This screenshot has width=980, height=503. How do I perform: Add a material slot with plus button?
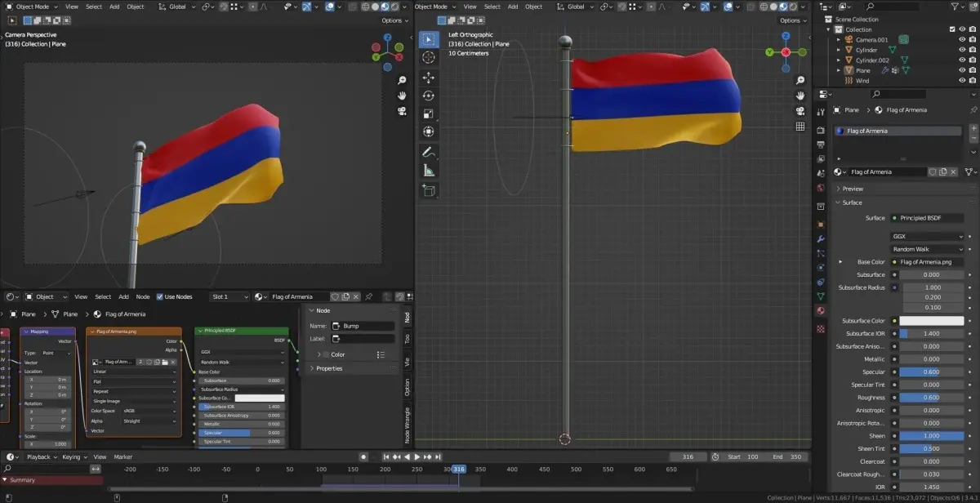972,130
